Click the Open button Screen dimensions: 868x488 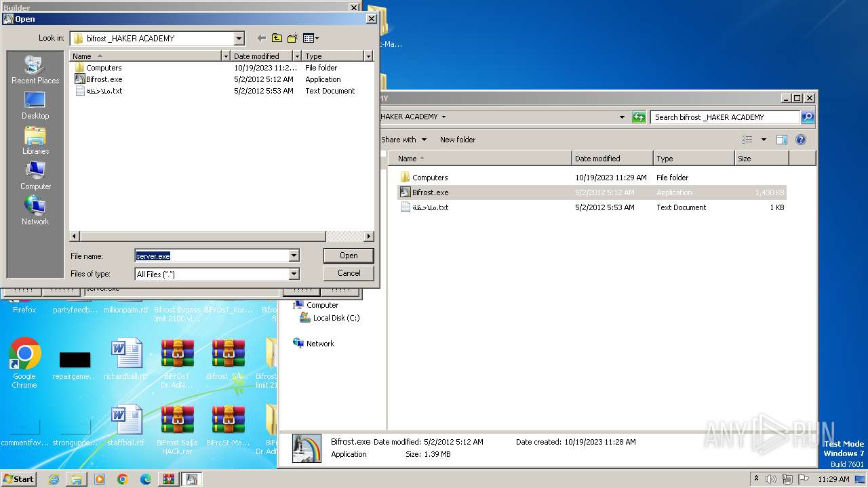click(349, 256)
